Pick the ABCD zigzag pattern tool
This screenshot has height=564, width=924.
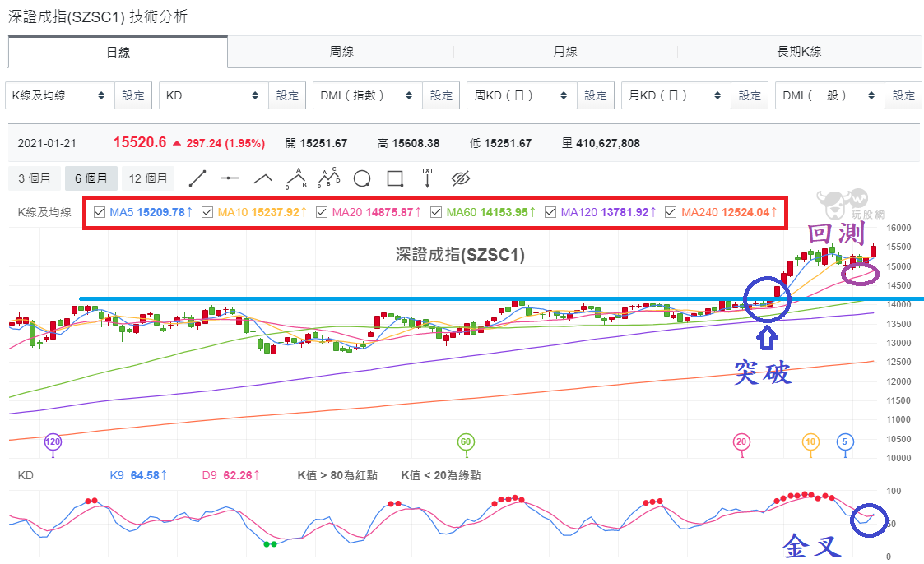(329, 178)
